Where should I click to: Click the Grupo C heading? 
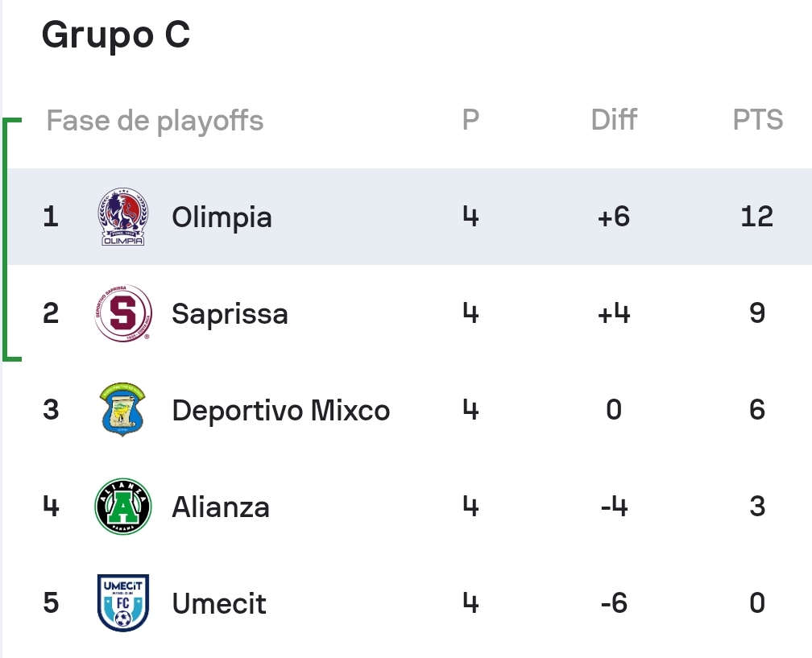click(116, 35)
